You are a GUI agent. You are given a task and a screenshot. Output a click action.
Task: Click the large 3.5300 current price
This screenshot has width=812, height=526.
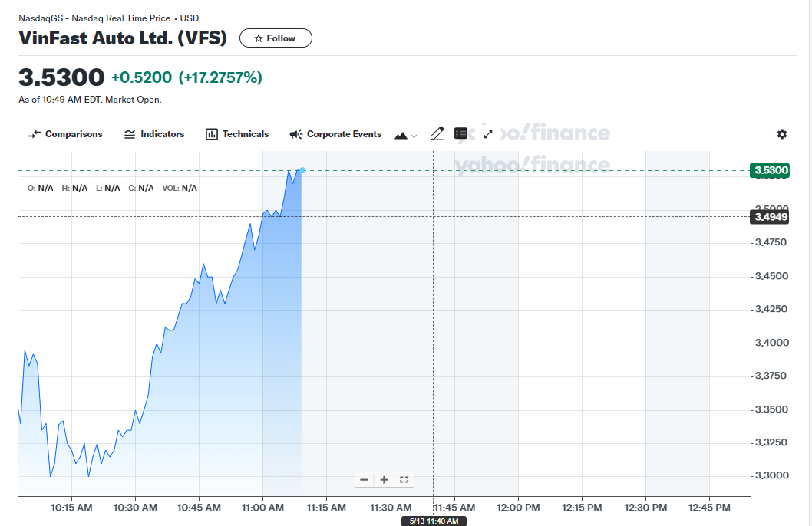click(61, 77)
